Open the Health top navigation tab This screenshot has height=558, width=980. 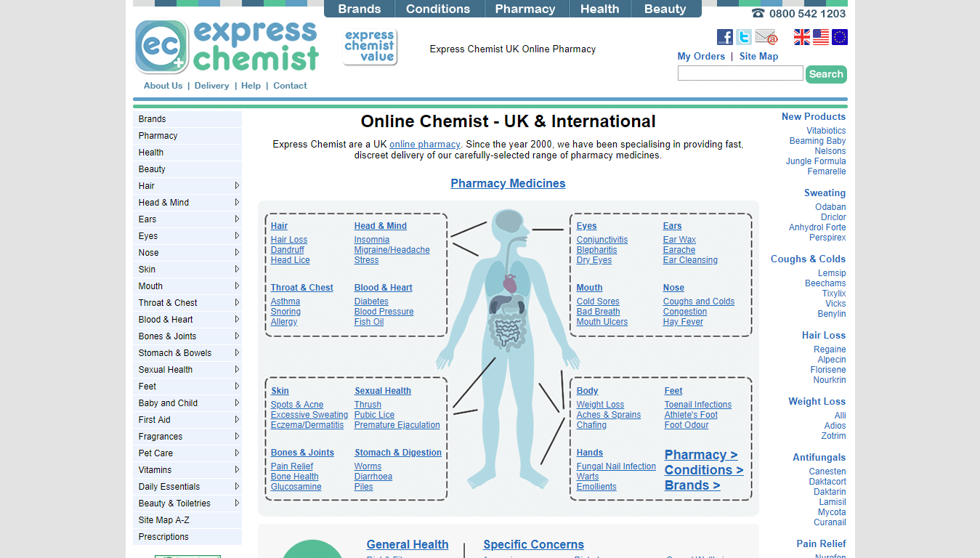(600, 9)
